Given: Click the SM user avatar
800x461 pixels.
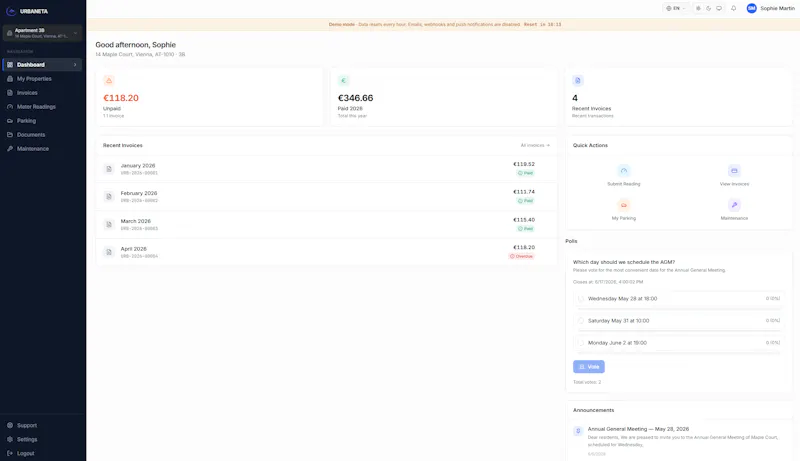Looking at the screenshot, I should click(x=752, y=8).
